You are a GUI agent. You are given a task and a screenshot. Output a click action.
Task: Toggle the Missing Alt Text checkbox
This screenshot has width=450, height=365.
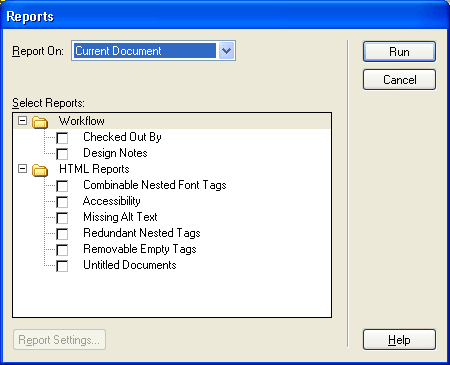click(x=62, y=218)
